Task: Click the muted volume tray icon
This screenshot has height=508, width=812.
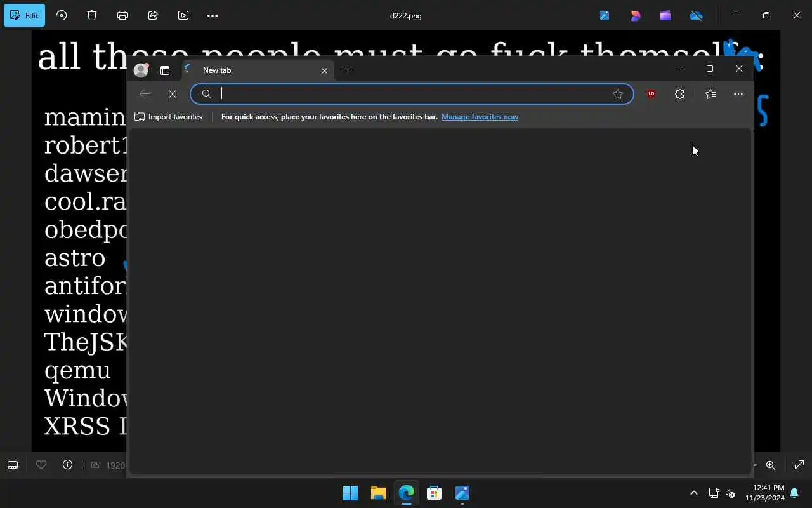Action: click(730, 493)
